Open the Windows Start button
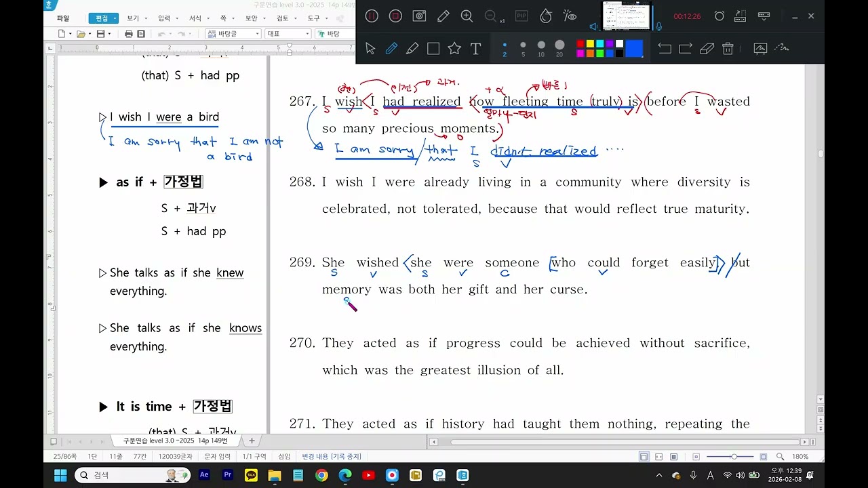The width and height of the screenshot is (868, 488). point(60,475)
